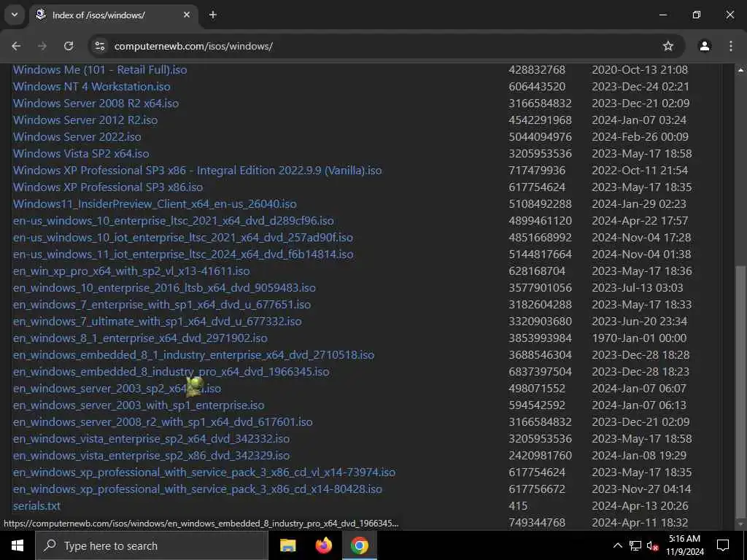
Task: Download en_windows_7_enterprise_with_sp1 iso
Action: [161, 304]
